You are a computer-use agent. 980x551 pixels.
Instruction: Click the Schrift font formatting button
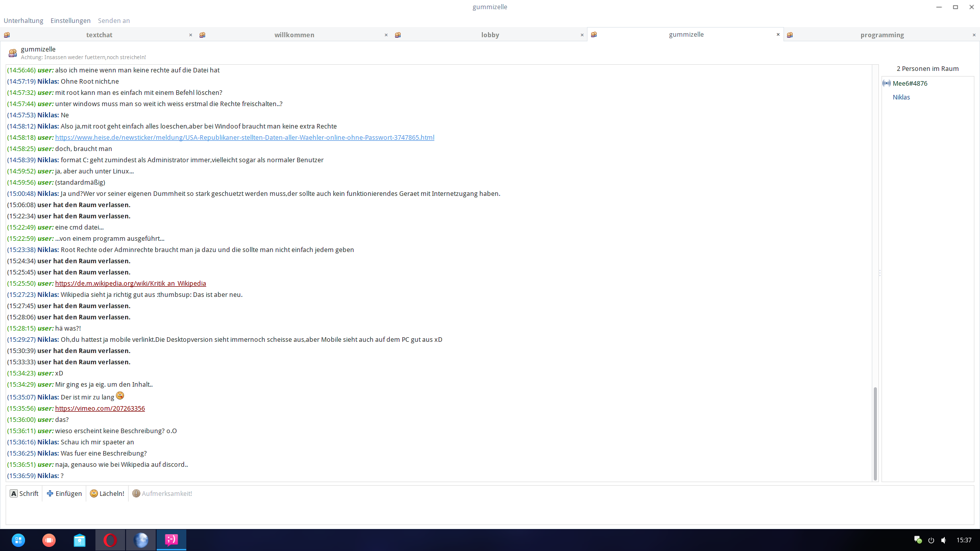(x=24, y=493)
